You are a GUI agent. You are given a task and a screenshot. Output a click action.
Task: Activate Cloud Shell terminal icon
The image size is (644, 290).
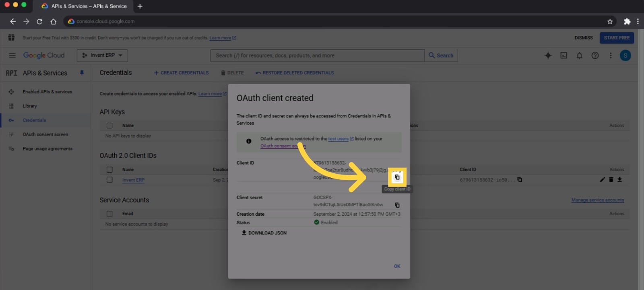point(563,56)
